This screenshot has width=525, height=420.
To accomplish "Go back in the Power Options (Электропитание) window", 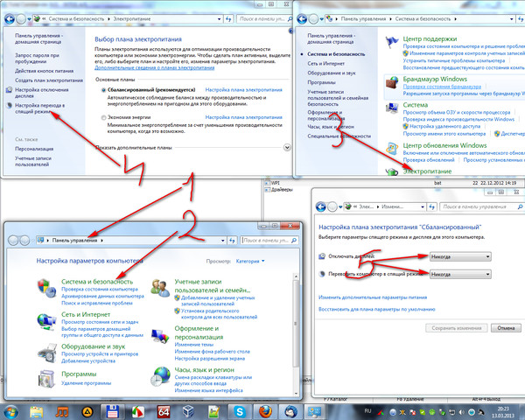I will [x=10, y=19].
